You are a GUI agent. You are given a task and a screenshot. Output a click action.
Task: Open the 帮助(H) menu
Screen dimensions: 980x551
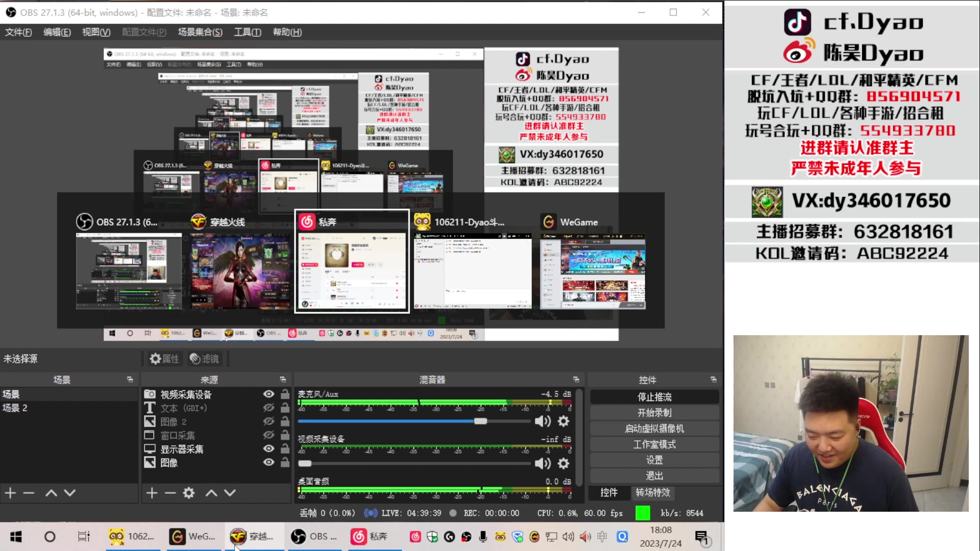[287, 32]
